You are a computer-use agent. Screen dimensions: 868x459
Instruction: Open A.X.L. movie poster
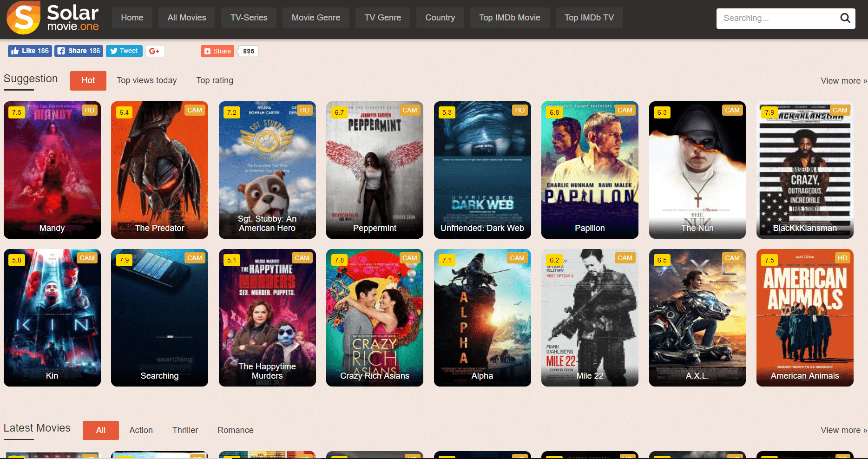[x=697, y=318]
